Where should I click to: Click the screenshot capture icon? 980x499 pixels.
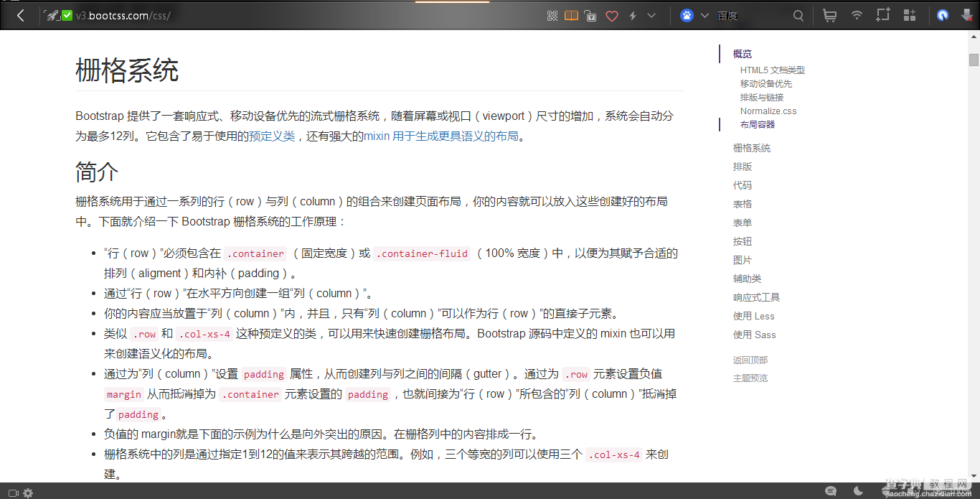click(x=883, y=15)
